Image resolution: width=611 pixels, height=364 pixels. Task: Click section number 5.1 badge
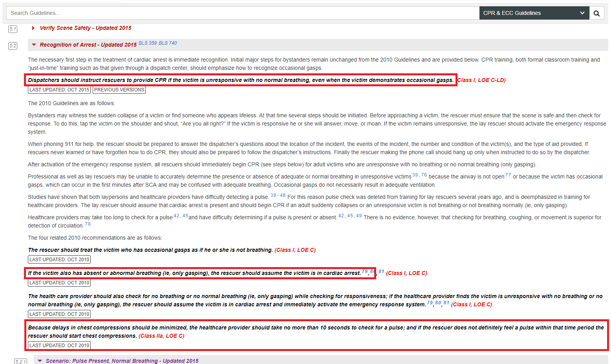coord(13,29)
